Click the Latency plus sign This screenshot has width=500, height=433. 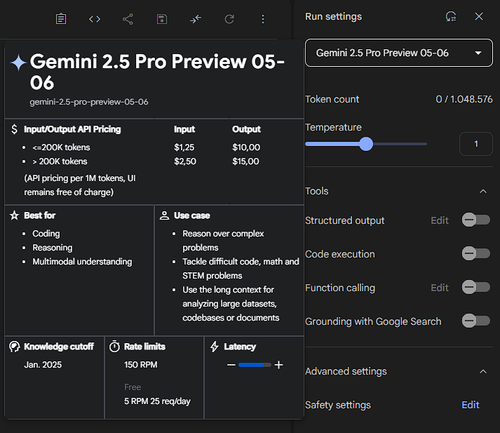[279, 365]
